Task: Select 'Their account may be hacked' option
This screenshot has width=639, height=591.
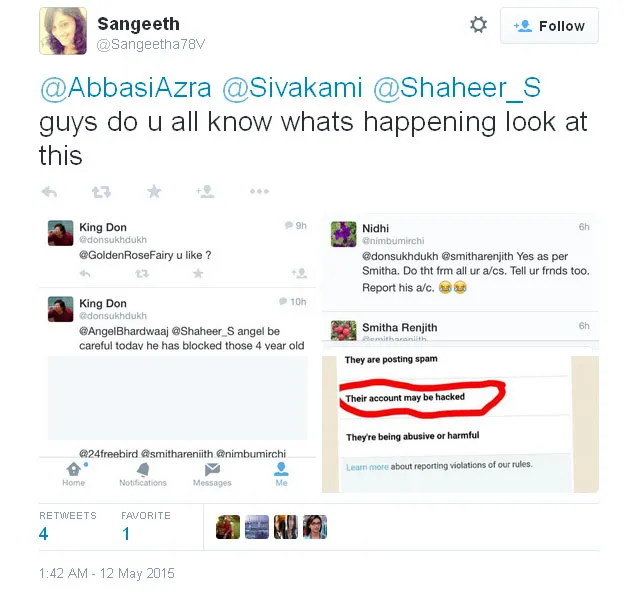Action: 405,397
